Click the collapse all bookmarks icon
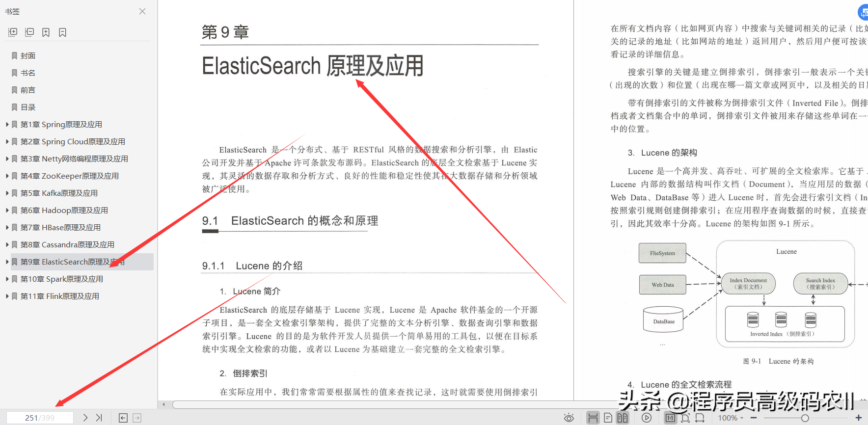This screenshot has height=425, width=868. point(29,32)
